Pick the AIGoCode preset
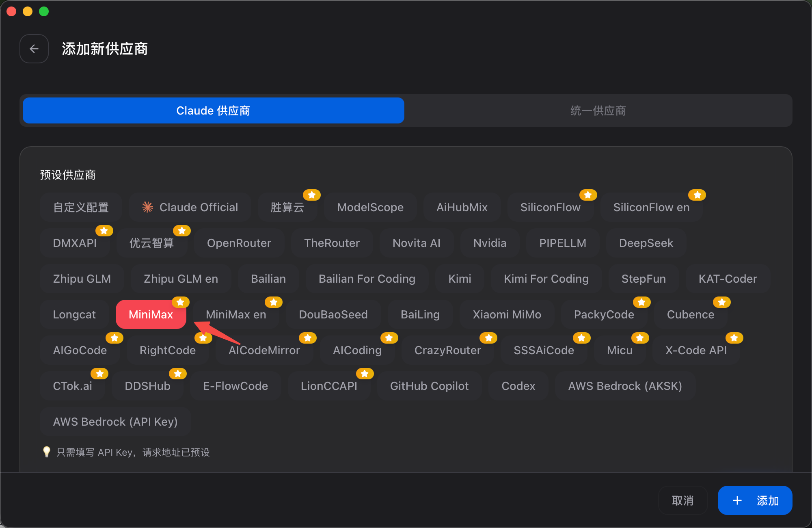 pos(80,350)
